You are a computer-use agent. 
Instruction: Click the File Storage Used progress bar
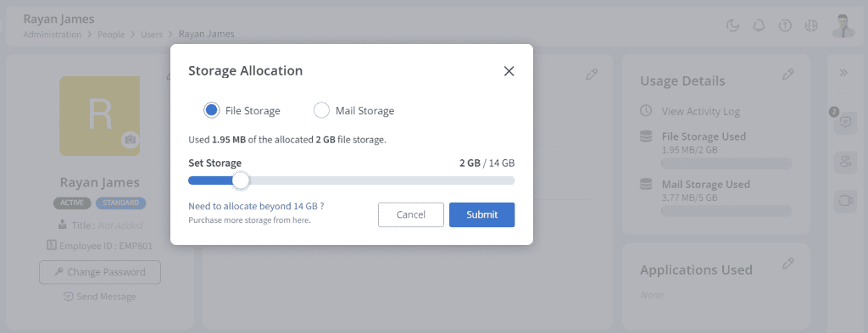tap(726, 164)
